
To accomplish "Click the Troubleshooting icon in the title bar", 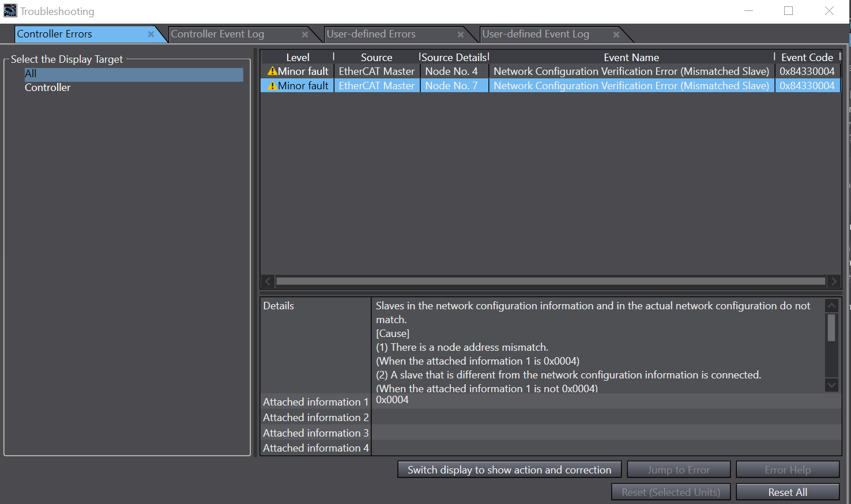I will (9, 10).
